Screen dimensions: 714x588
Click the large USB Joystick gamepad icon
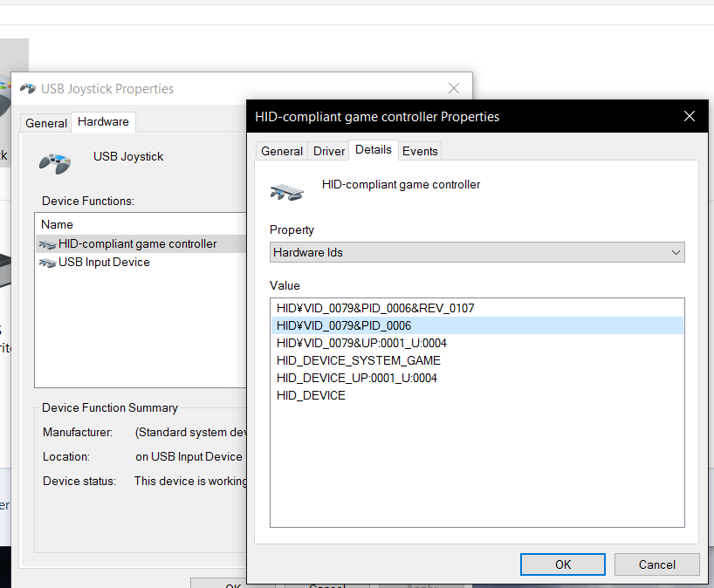[55, 163]
